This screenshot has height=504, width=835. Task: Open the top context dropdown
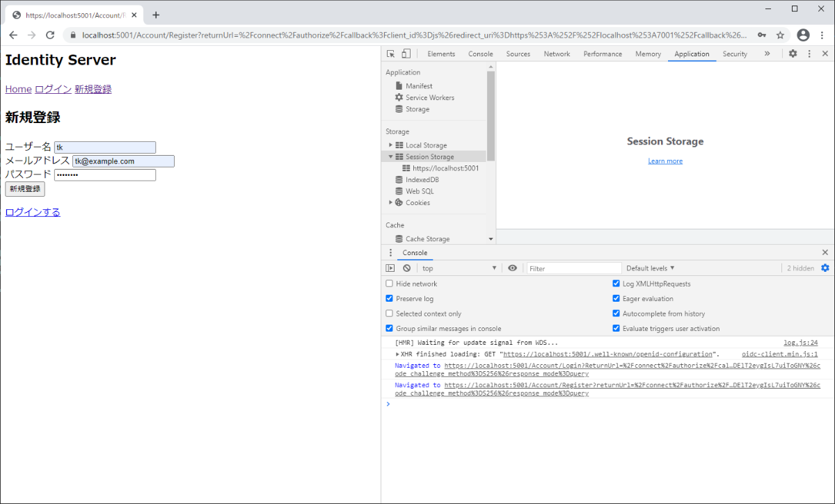(x=459, y=268)
